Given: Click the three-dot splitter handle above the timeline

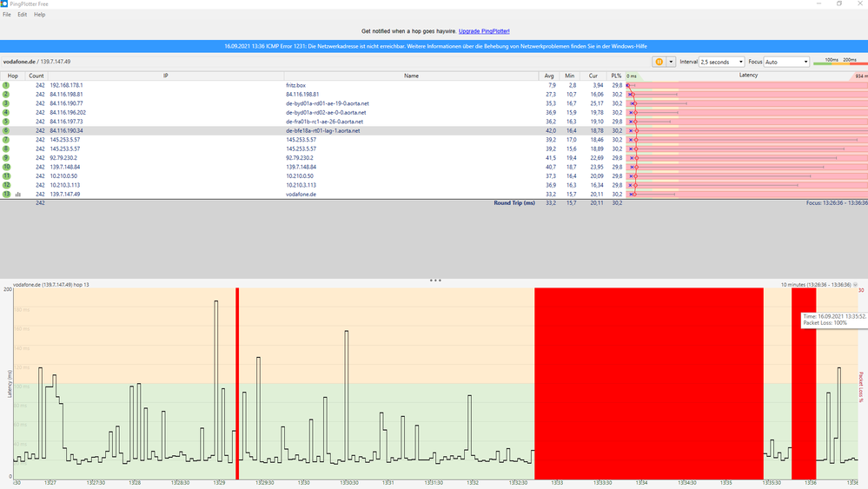Looking at the screenshot, I should [x=435, y=281].
